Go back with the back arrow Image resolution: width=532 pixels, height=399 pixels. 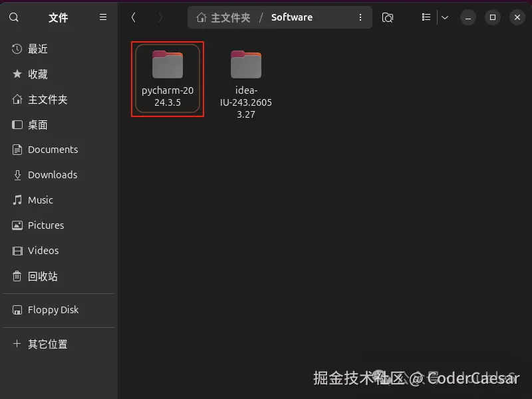(x=134, y=17)
